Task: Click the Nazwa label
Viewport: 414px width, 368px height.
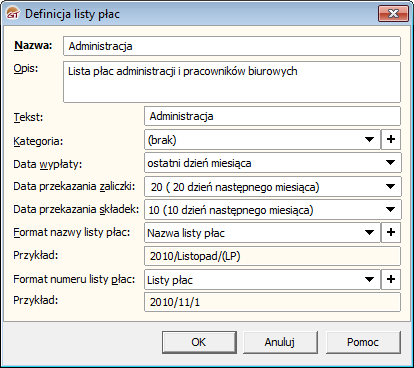Action: [33, 45]
